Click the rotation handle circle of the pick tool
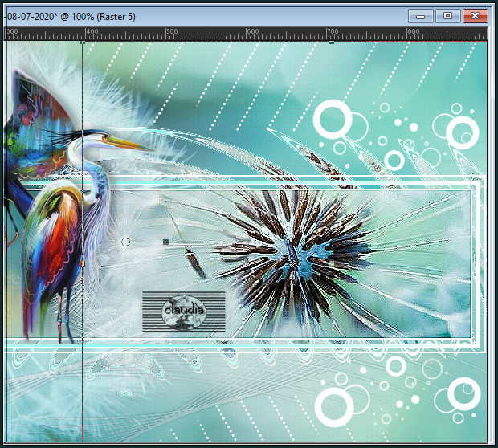The width and height of the screenshot is (498, 448). [125, 242]
